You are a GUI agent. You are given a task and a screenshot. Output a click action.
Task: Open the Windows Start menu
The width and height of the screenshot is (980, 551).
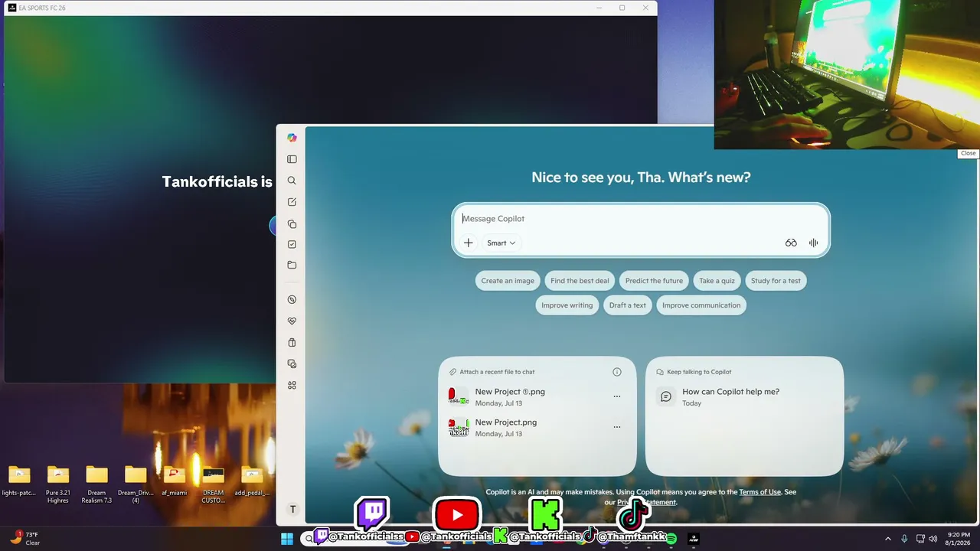point(287,539)
